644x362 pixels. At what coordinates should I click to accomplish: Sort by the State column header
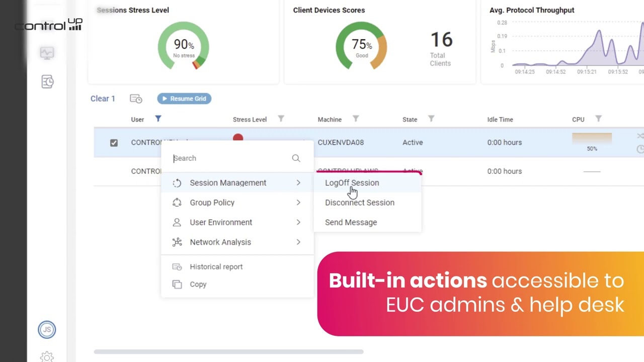[x=410, y=120]
